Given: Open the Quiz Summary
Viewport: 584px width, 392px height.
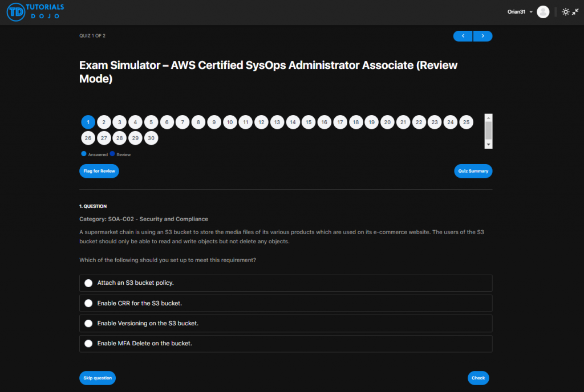Looking at the screenshot, I should click(473, 171).
